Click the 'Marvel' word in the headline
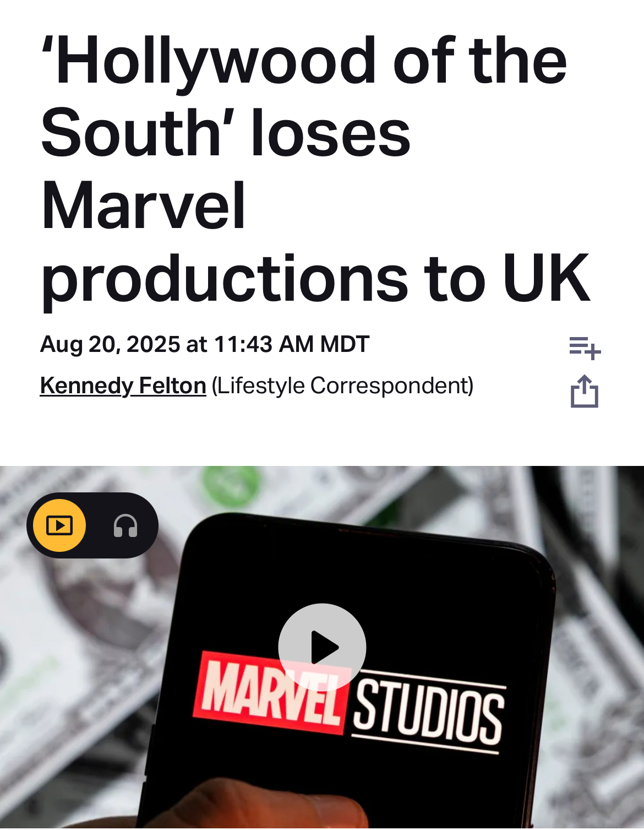Viewport: 644px width, 830px height. [x=143, y=206]
